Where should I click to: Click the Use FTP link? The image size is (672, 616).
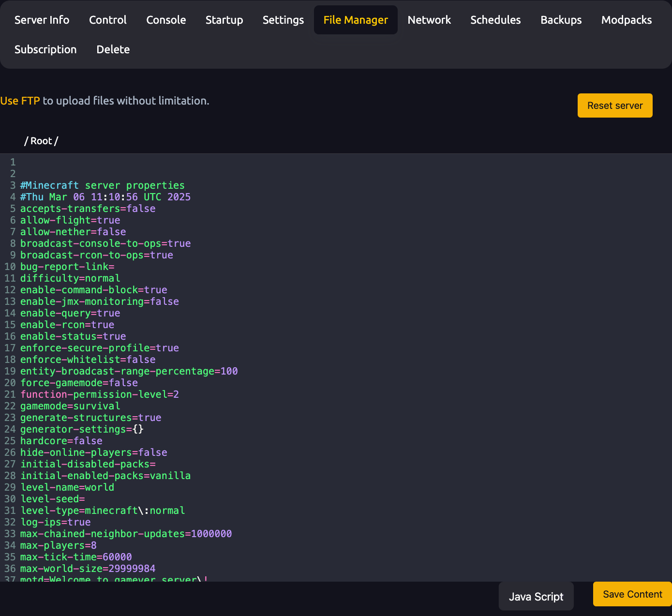click(x=20, y=101)
